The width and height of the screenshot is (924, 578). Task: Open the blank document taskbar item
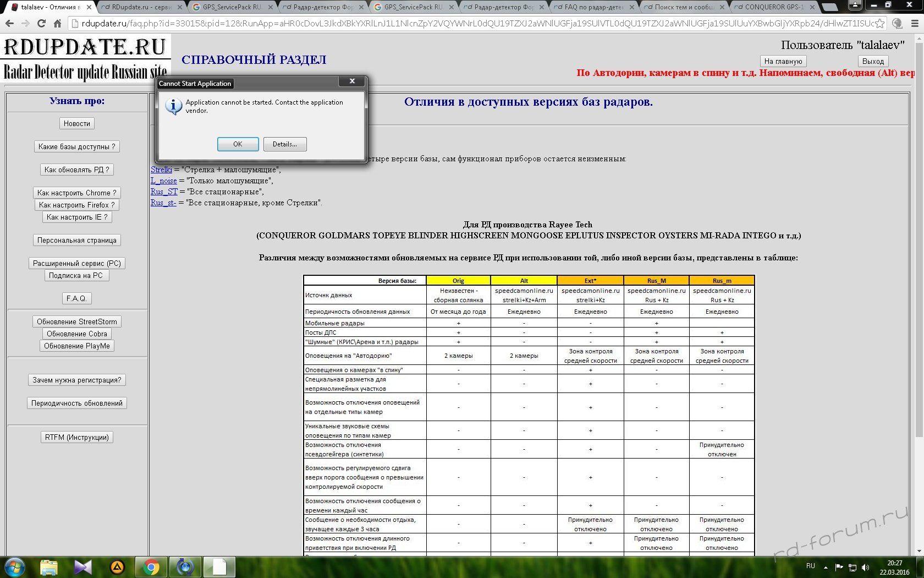click(x=219, y=567)
